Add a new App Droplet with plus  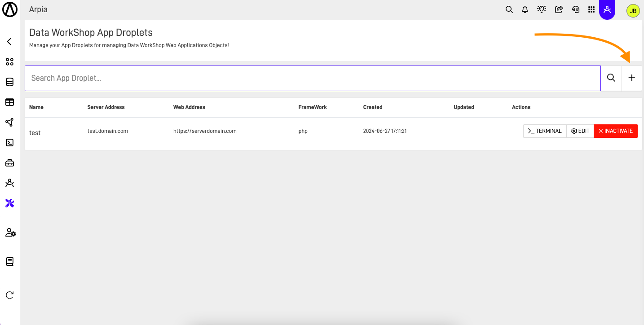coord(632,78)
